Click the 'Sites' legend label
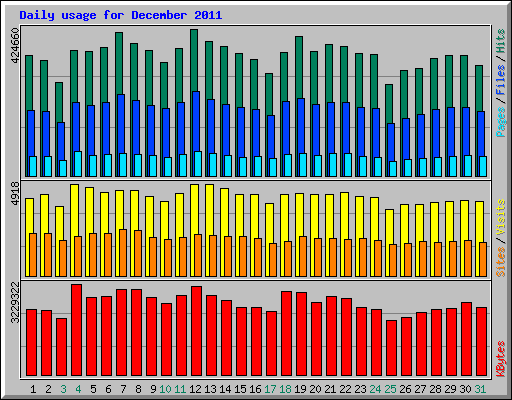This screenshot has height=400, width=512. pyautogui.click(x=501, y=262)
